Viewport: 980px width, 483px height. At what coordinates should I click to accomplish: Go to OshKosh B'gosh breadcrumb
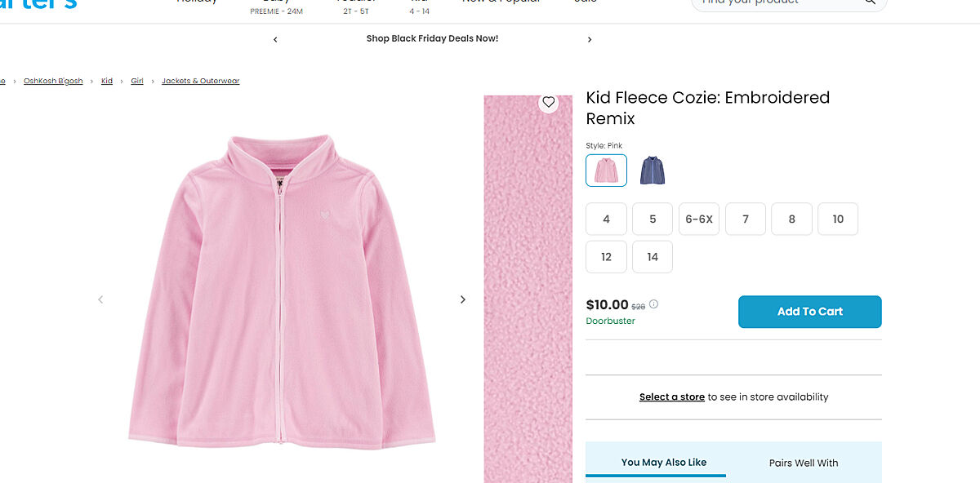pyautogui.click(x=53, y=81)
